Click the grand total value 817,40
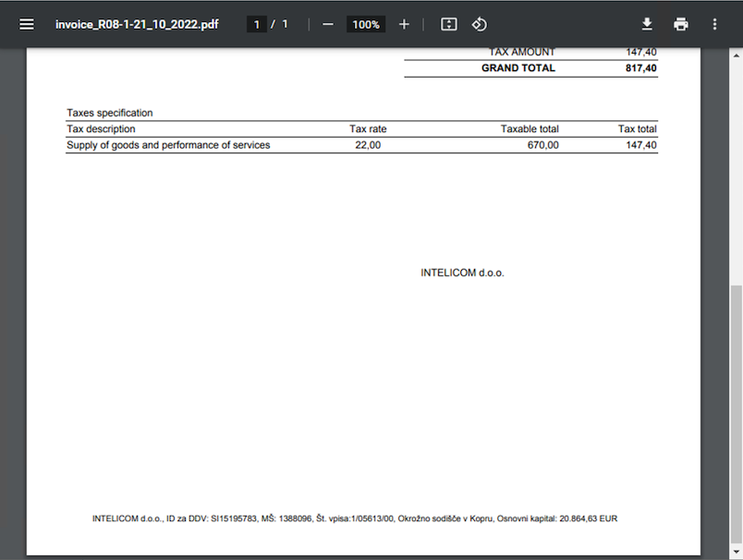The image size is (743, 560). click(640, 67)
